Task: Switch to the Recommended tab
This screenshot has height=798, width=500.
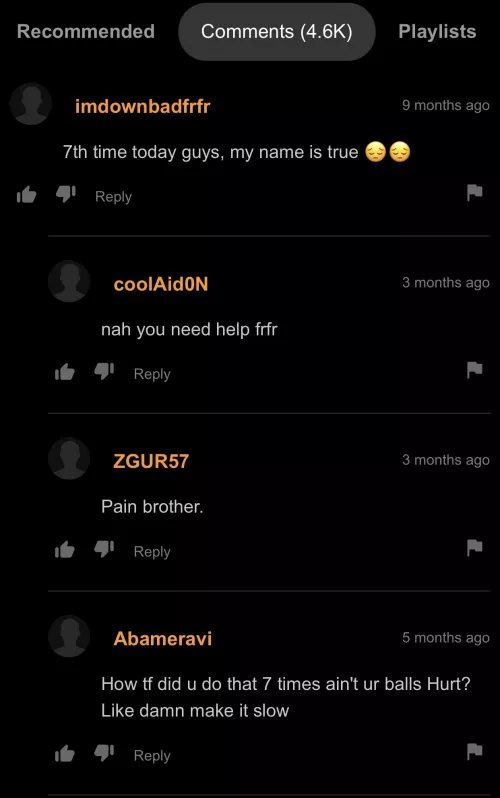Action: (x=86, y=32)
